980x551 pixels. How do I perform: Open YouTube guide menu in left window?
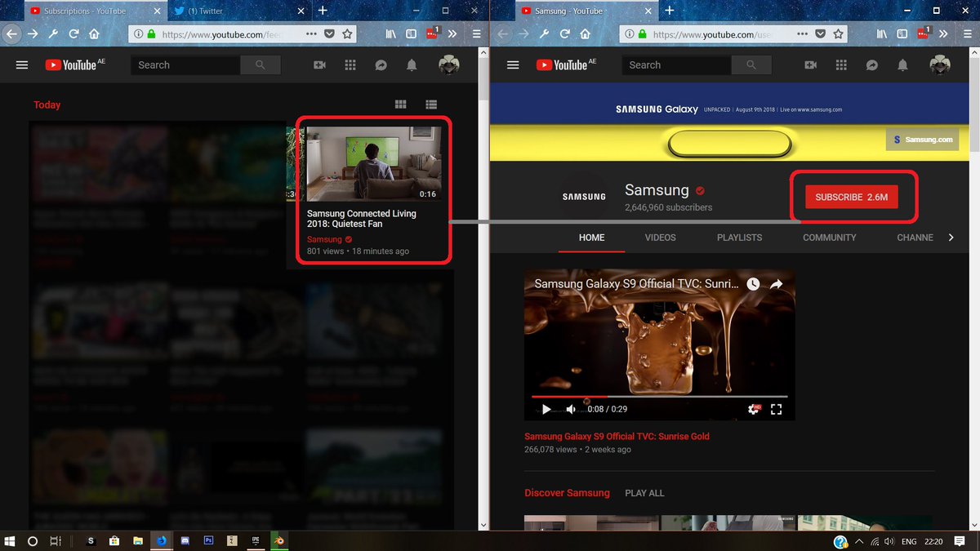click(22, 65)
